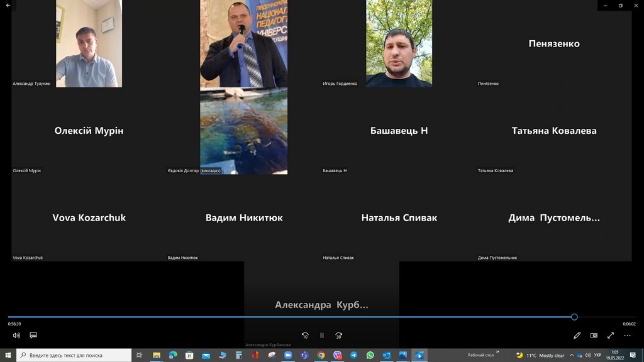Select Александр Тулунжи video tile

[89, 43]
